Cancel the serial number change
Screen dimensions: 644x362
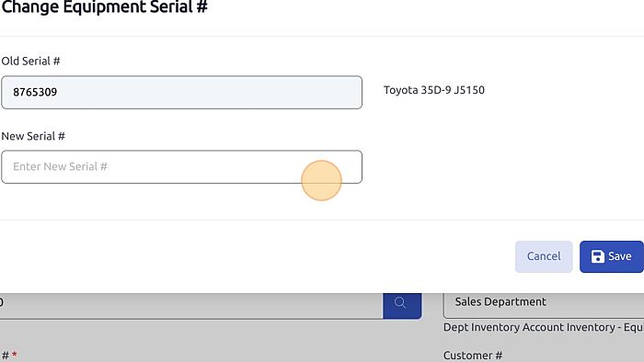pyautogui.click(x=544, y=256)
